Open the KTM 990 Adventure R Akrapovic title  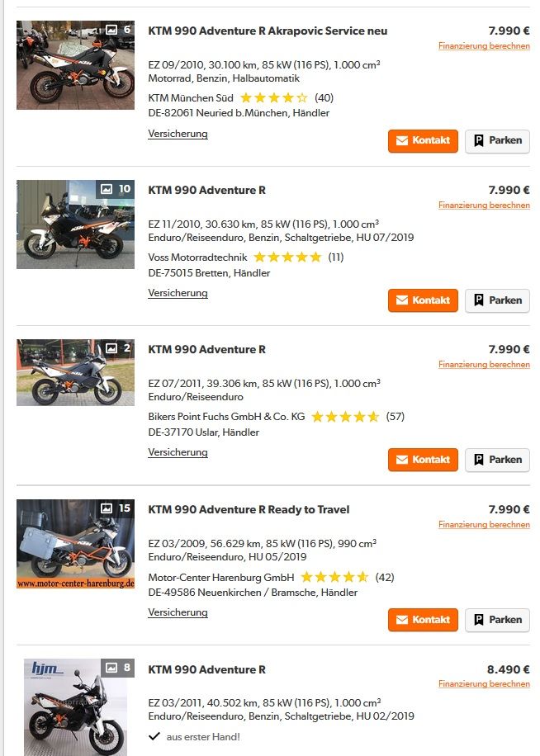tap(268, 31)
